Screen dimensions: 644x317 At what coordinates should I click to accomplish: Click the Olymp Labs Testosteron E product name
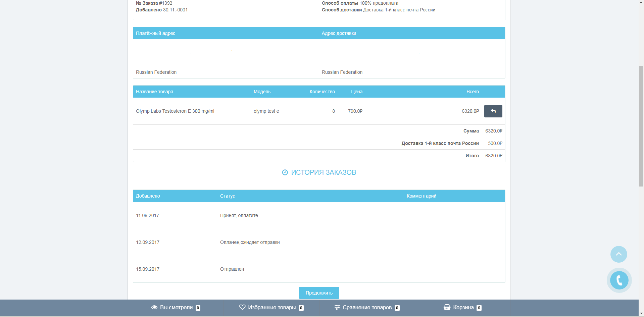[x=175, y=111]
